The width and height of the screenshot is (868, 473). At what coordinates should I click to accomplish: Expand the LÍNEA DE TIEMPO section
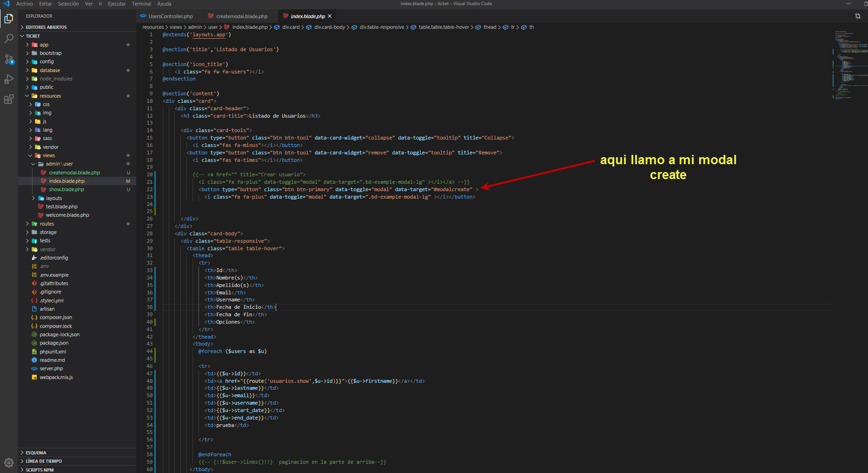coord(77,461)
